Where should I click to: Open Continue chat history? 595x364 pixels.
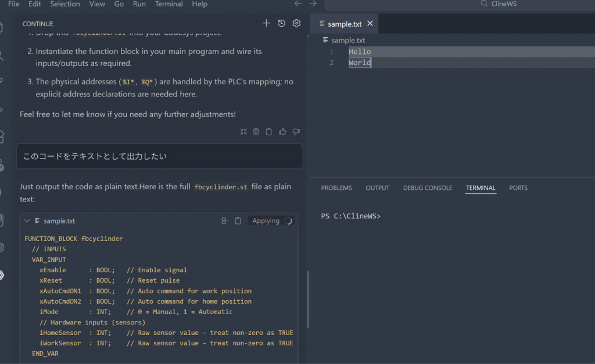click(x=281, y=23)
